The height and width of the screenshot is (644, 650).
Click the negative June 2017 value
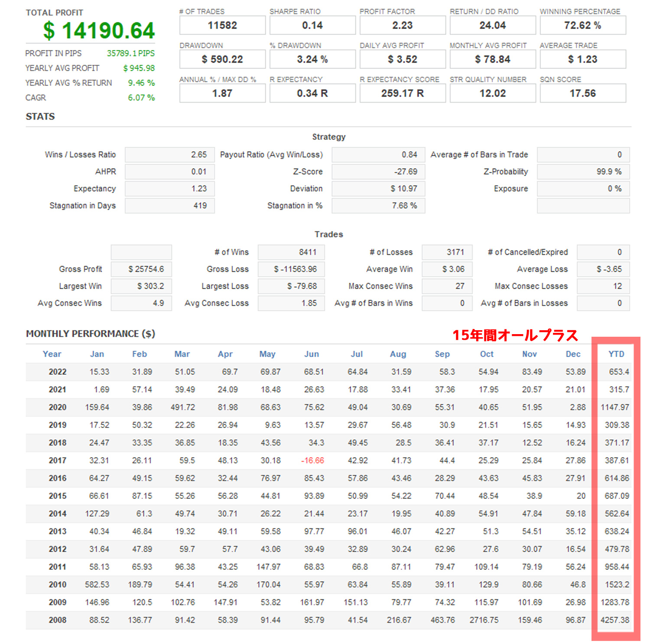pos(312,460)
